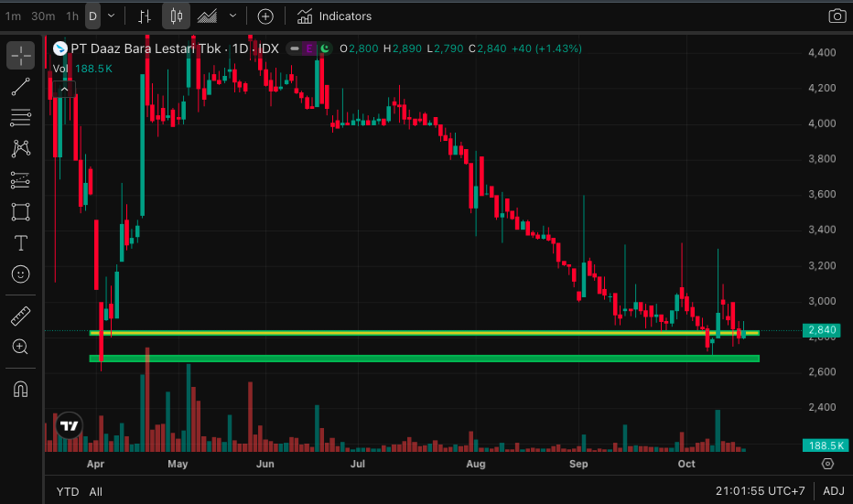Select the D daily timeframe
853x504 pixels.
click(93, 16)
